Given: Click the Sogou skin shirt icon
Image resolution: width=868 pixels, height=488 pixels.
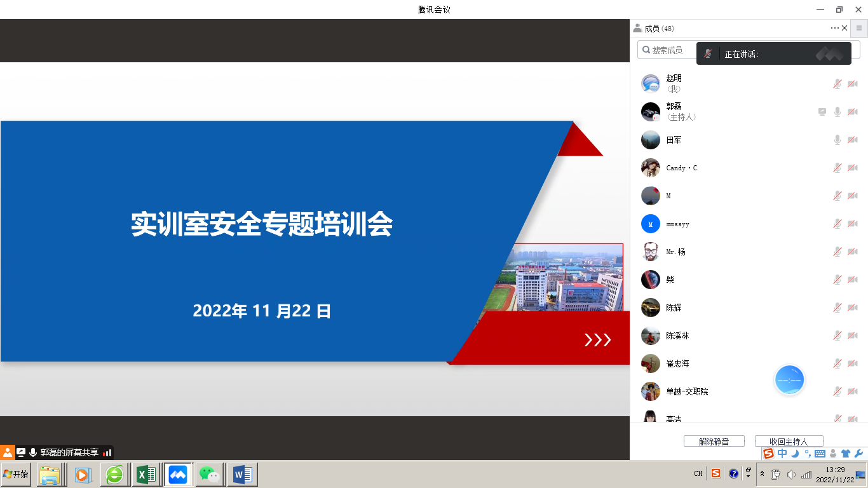Looking at the screenshot, I should (846, 454).
